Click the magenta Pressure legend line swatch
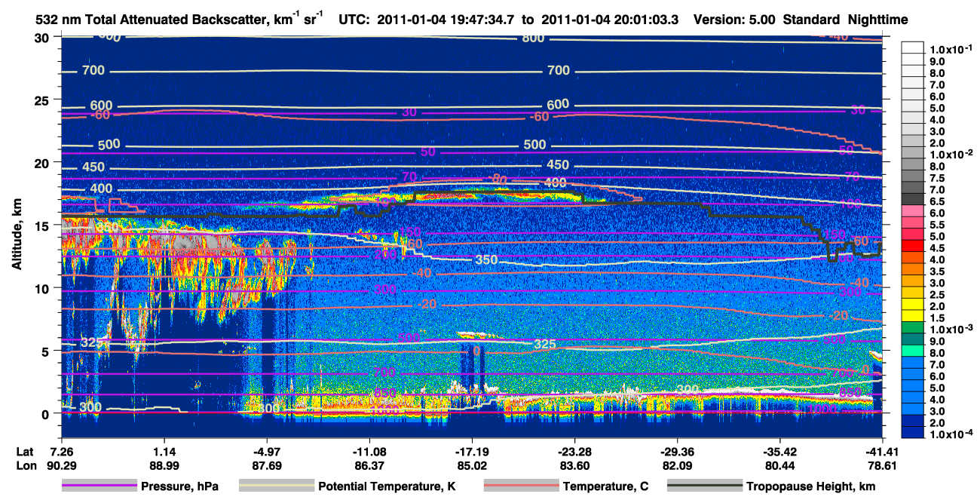 (99, 486)
